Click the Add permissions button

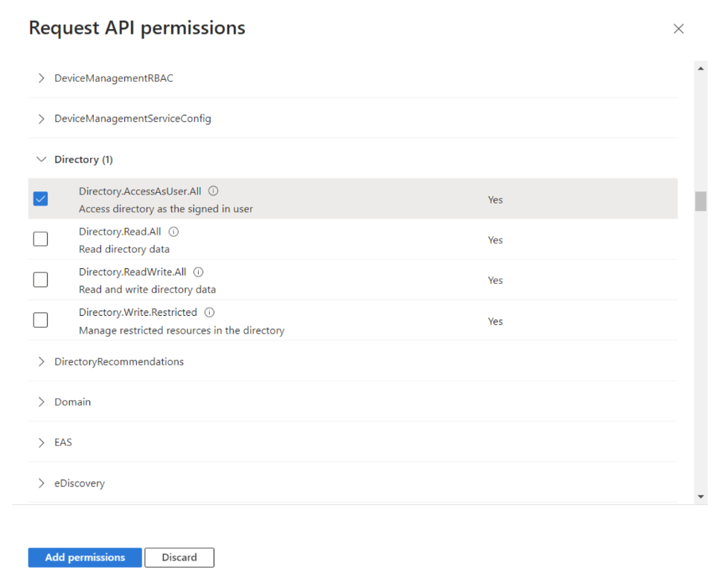pyautogui.click(x=85, y=557)
